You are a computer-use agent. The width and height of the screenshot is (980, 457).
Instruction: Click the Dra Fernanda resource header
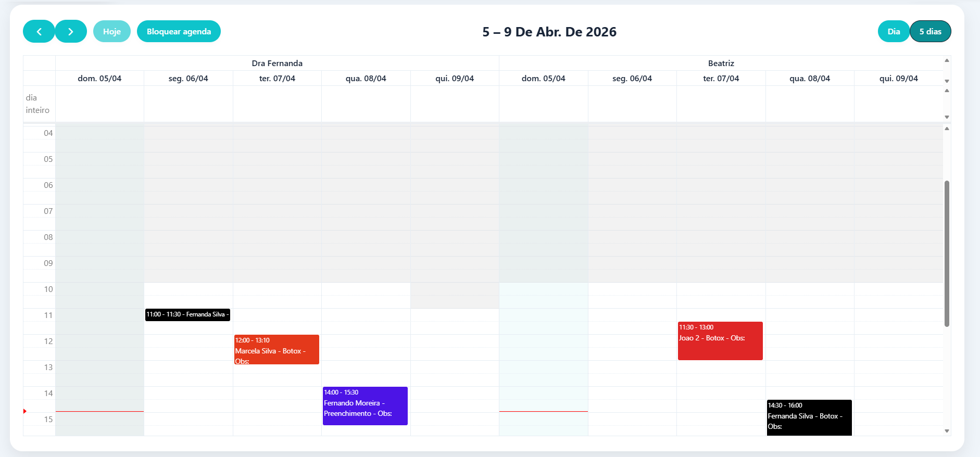[x=277, y=64]
